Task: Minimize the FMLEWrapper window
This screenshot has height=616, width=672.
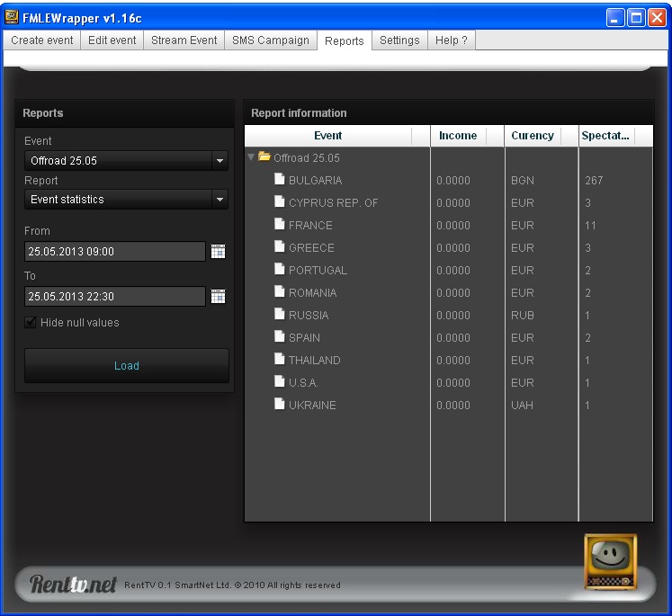Action: 615,18
